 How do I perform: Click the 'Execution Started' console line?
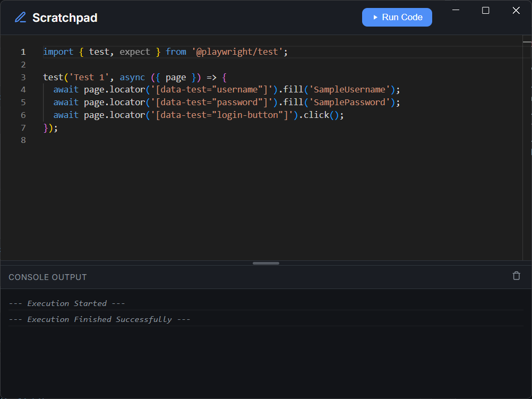[x=67, y=303]
